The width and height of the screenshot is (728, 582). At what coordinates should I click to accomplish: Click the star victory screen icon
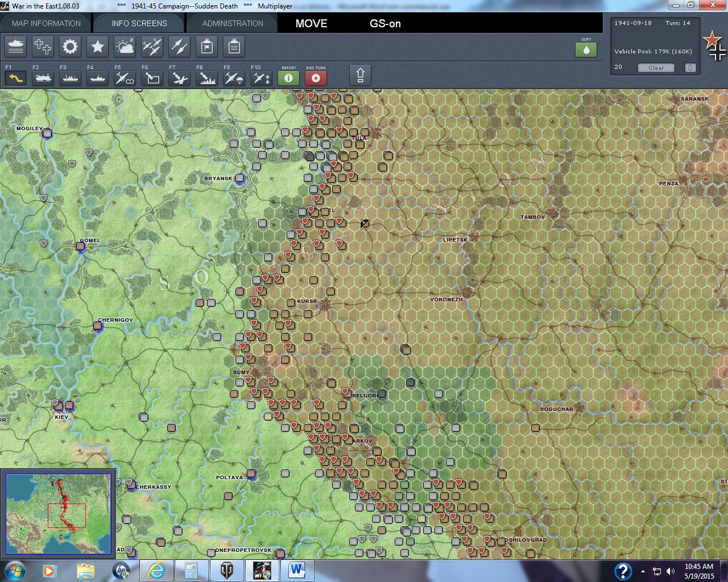[98, 47]
